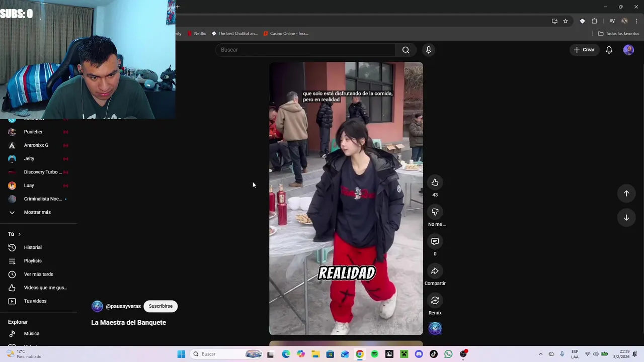Open Minecraft from taskbar

[x=404, y=354]
